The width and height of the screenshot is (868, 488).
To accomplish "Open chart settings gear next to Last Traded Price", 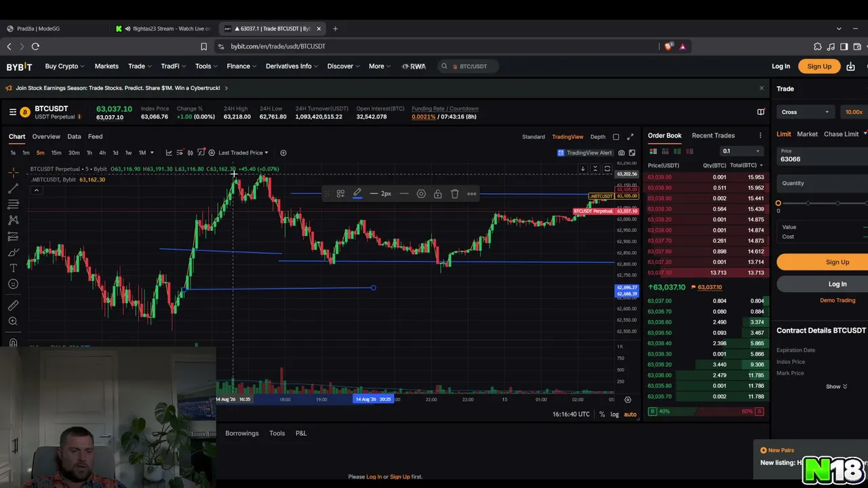I will (x=212, y=152).
